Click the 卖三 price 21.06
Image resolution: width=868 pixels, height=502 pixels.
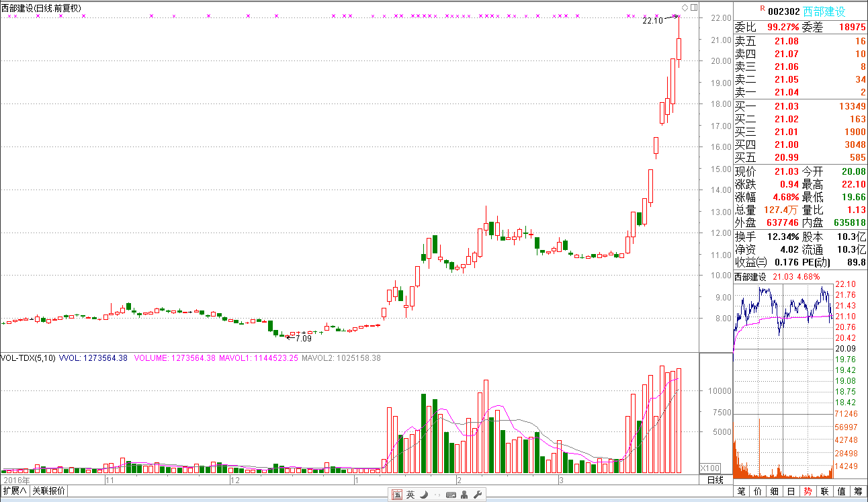[787, 67]
